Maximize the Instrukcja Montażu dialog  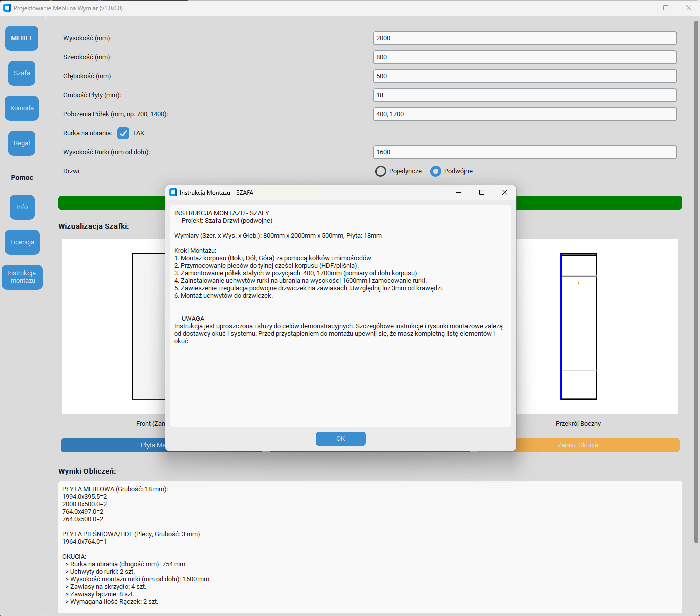(x=481, y=192)
